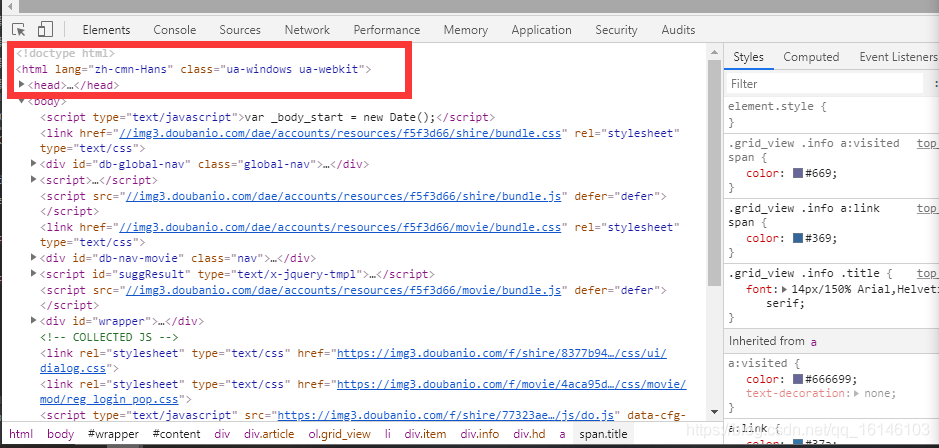This screenshot has height=448, width=939.
Task: Open the Application tab
Action: coord(541,30)
